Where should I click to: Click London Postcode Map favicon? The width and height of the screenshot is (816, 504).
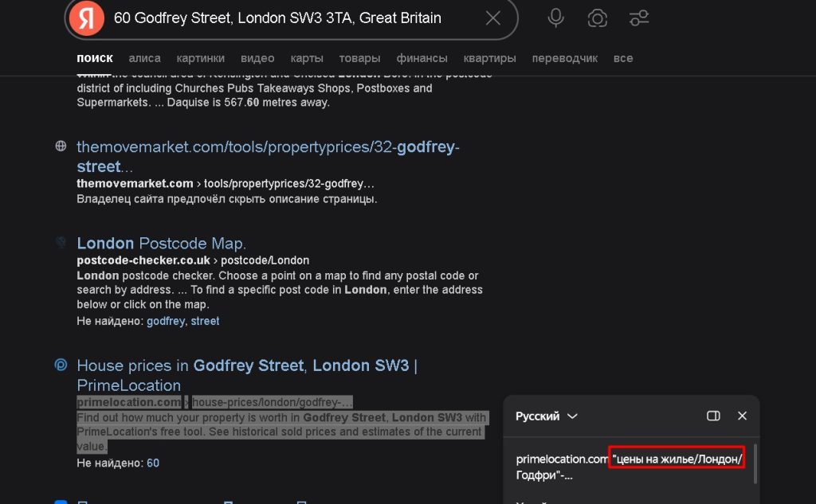pos(61,243)
